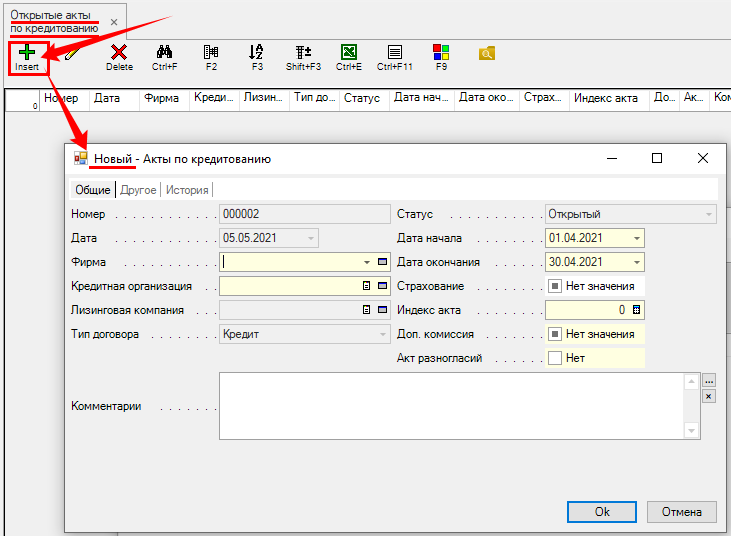
Task: Open the Дата окончания date picker dropdown
Action: [636, 262]
